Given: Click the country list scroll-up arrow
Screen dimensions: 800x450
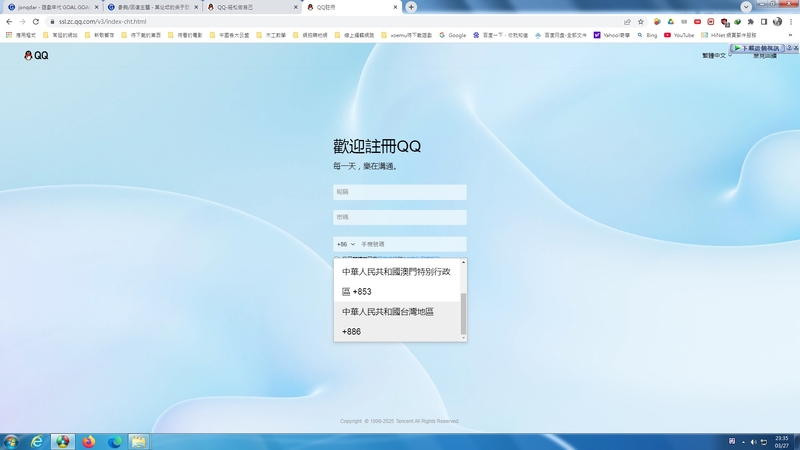Looking at the screenshot, I should (463, 262).
